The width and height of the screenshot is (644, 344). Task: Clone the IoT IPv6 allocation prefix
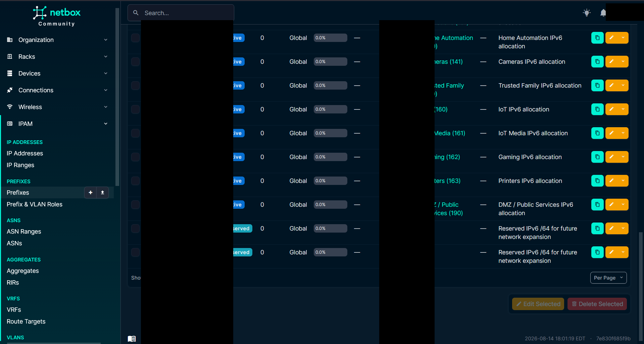[x=597, y=109]
